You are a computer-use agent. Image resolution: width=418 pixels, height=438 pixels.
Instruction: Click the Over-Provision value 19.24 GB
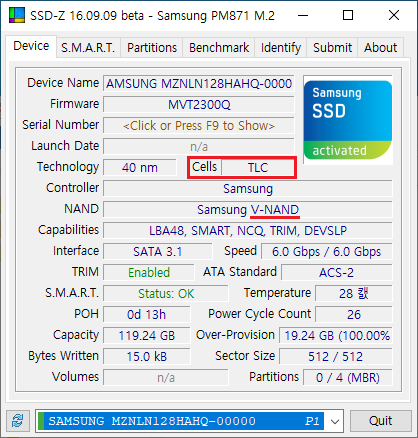point(336,336)
